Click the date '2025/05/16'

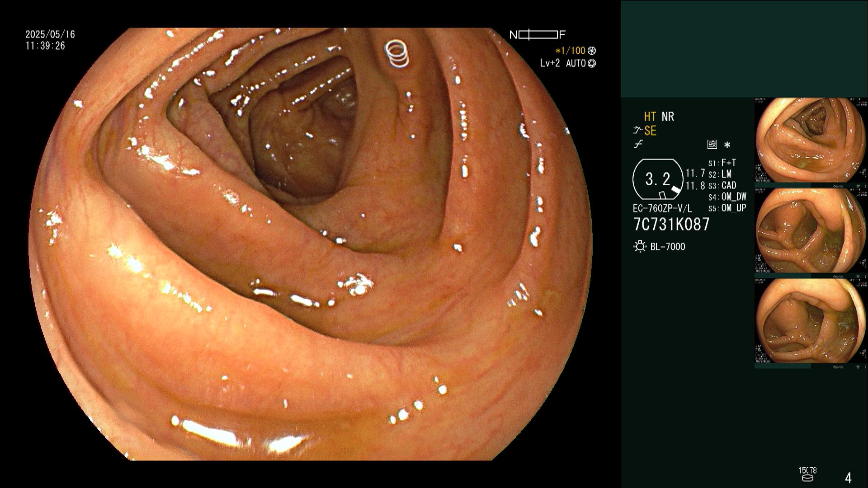50,34
